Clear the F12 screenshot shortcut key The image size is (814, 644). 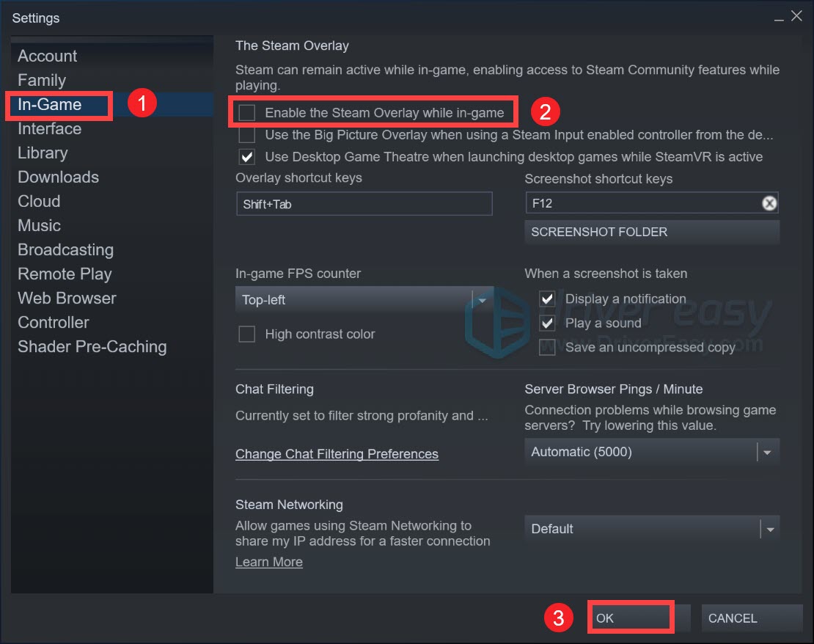(x=769, y=204)
